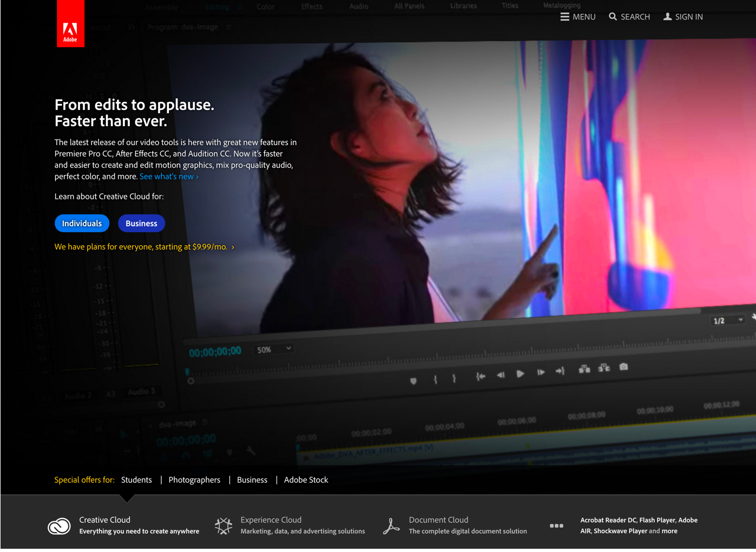Click the Experience Cloud icon
This screenshot has height=552, width=756.
coord(223,525)
